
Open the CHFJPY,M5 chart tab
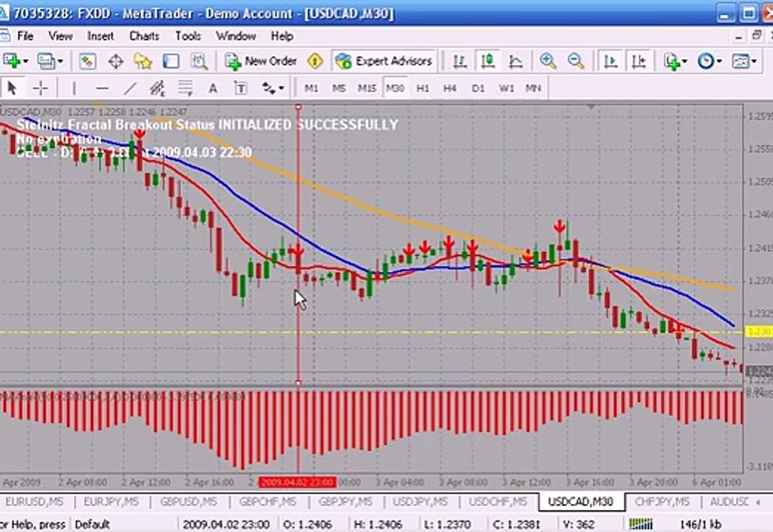click(661, 502)
